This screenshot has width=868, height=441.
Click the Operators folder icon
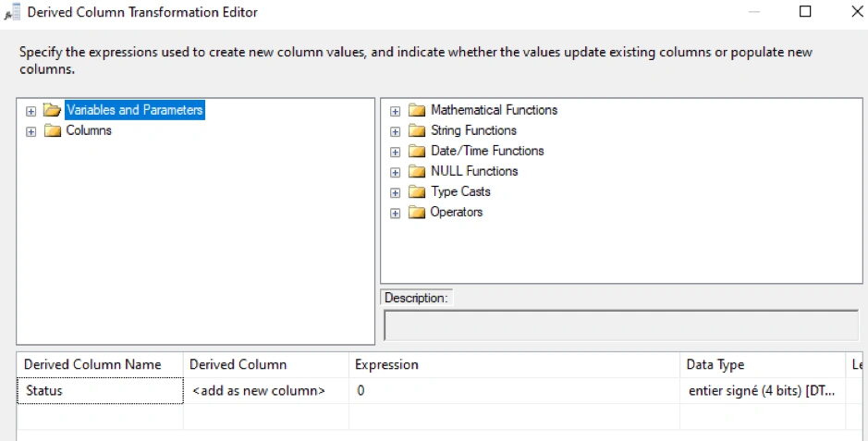click(417, 213)
